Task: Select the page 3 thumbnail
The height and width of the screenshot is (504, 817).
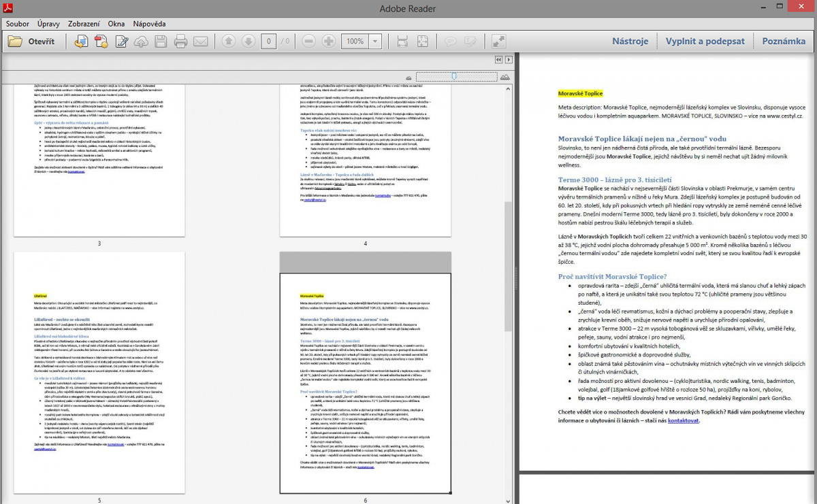Action: click(x=99, y=159)
